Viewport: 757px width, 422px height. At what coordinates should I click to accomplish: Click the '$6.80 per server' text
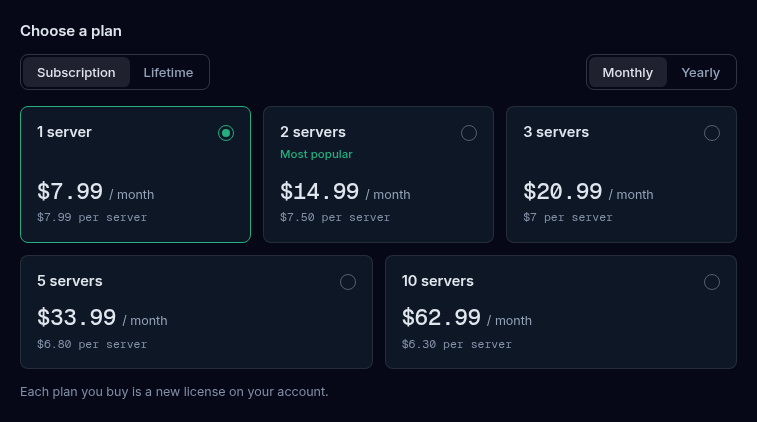click(92, 344)
